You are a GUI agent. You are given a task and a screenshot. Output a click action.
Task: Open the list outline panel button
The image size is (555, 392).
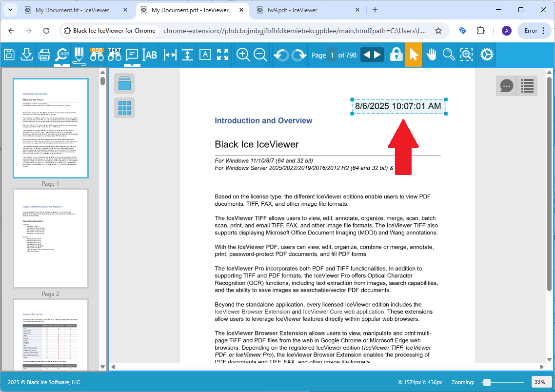[x=527, y=86]
